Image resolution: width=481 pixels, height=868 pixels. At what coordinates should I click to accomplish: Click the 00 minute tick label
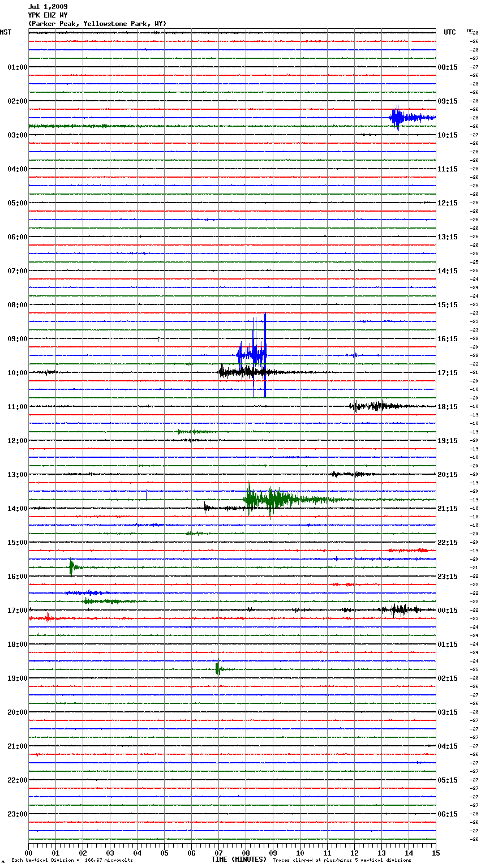[28, 853]
